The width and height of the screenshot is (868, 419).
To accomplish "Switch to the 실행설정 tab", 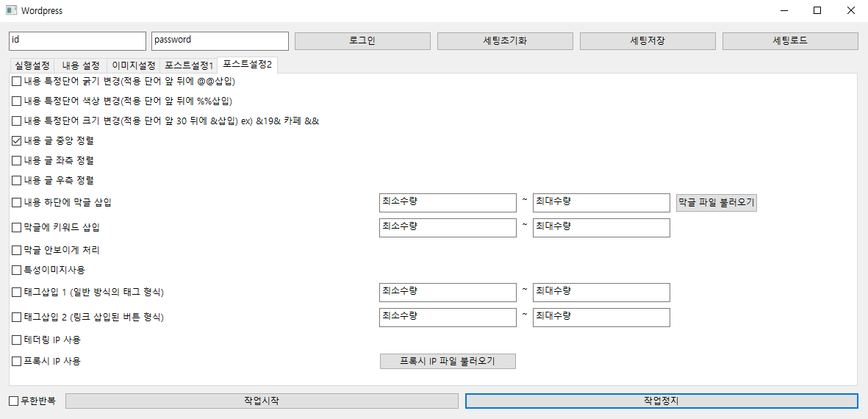I will click(32, 65).
